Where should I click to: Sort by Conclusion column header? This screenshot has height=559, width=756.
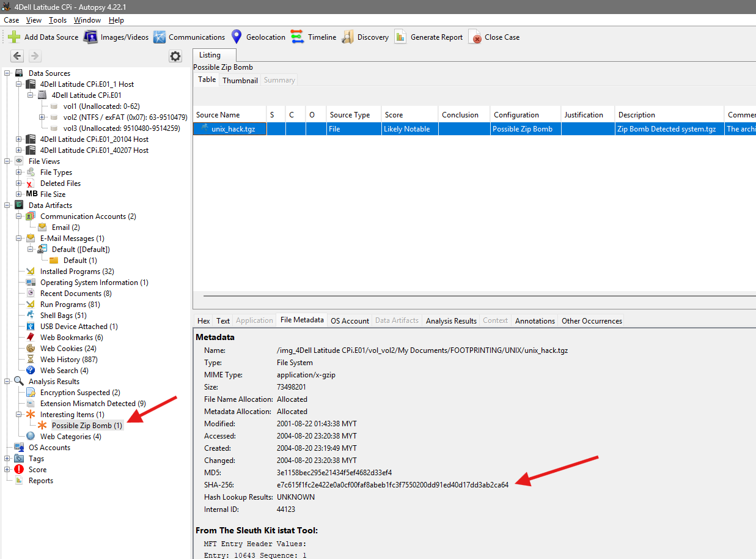(464, 114)
